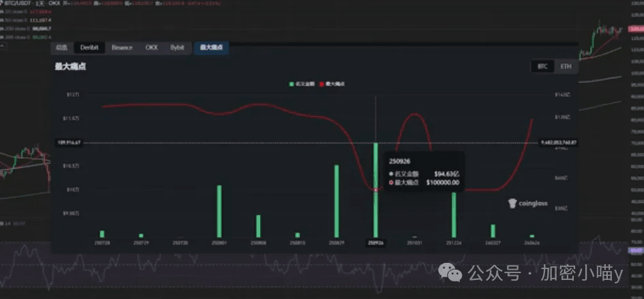Click the 251031 axis label
The height and width of the screenshot is (299, 644).
tap(415, 242)
